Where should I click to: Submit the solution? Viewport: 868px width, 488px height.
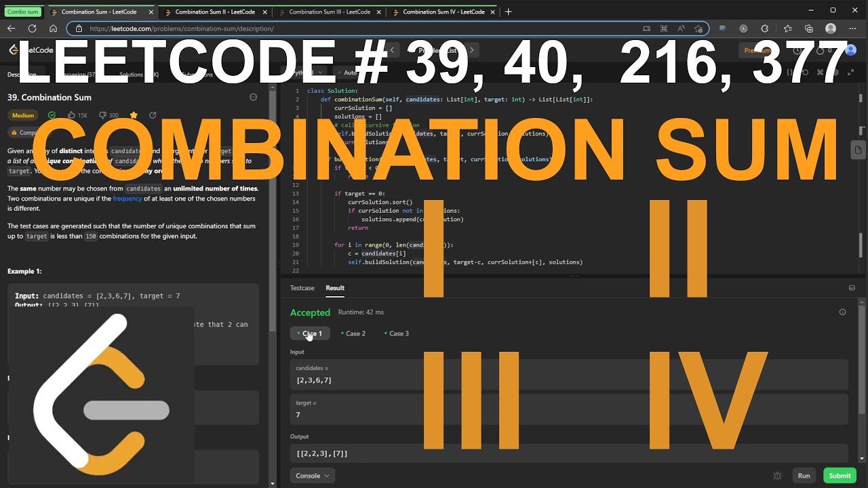840,476
